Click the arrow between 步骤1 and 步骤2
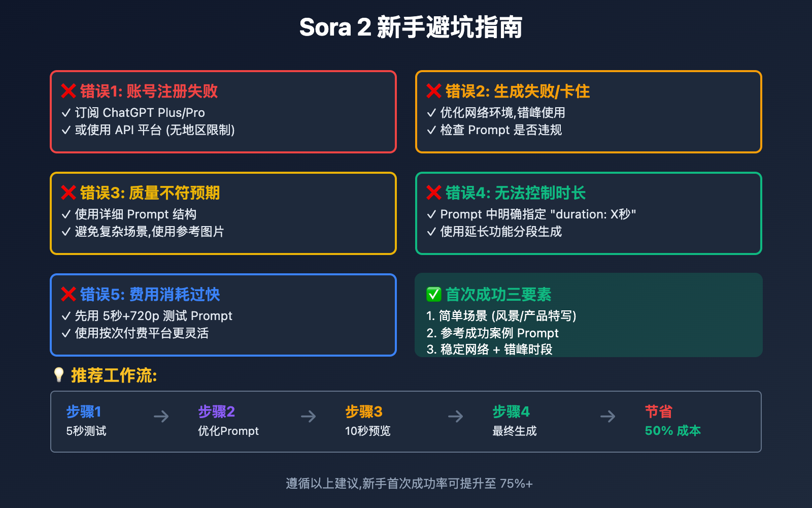This screenshot has height=508, width=812. [x=161, y=417]
